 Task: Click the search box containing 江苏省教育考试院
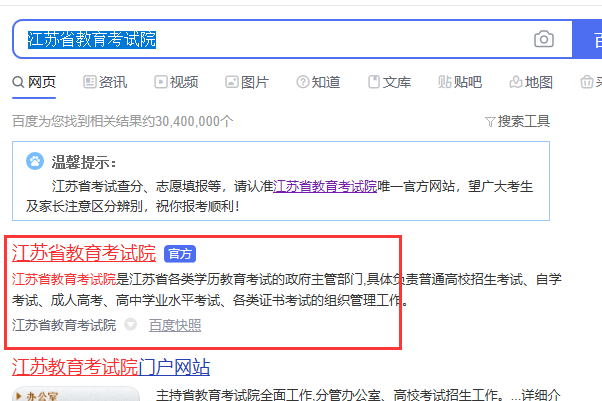click(292, 39)
